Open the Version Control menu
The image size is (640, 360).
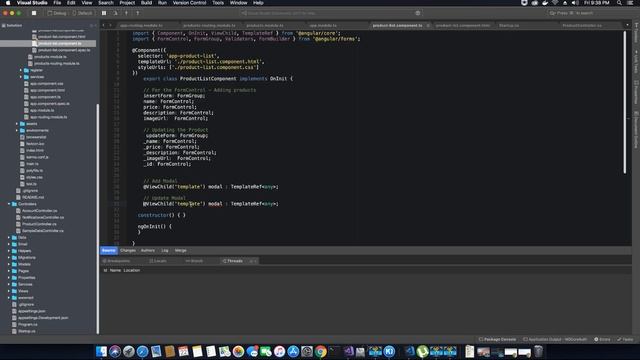(x=189, y=3)
